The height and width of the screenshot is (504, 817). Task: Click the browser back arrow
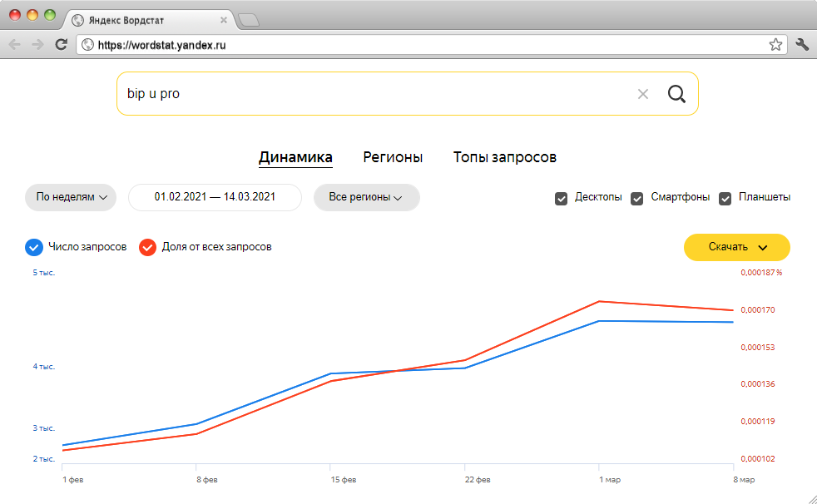[15, 45]
